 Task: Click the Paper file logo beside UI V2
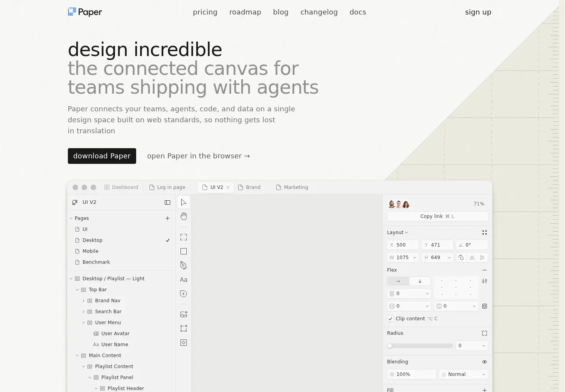(75, 202)
